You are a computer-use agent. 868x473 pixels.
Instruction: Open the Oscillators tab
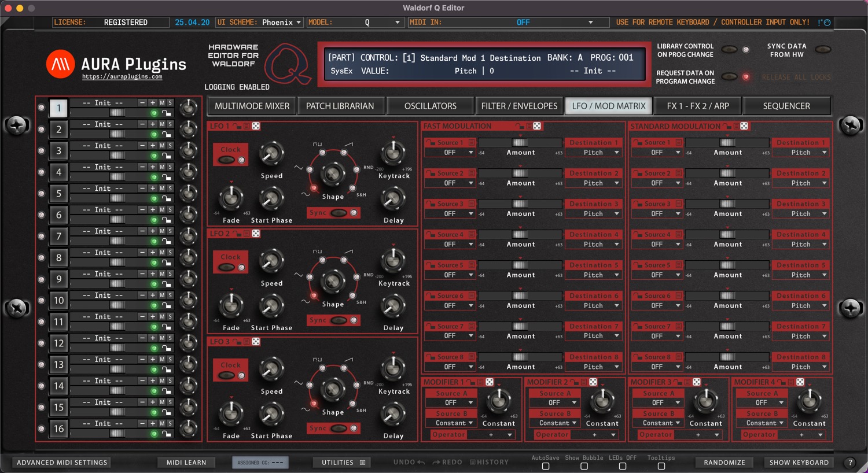coord(431,106)
